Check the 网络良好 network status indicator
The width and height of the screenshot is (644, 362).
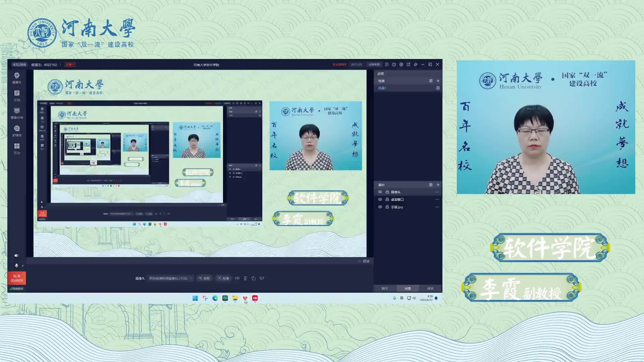(16, 289)
